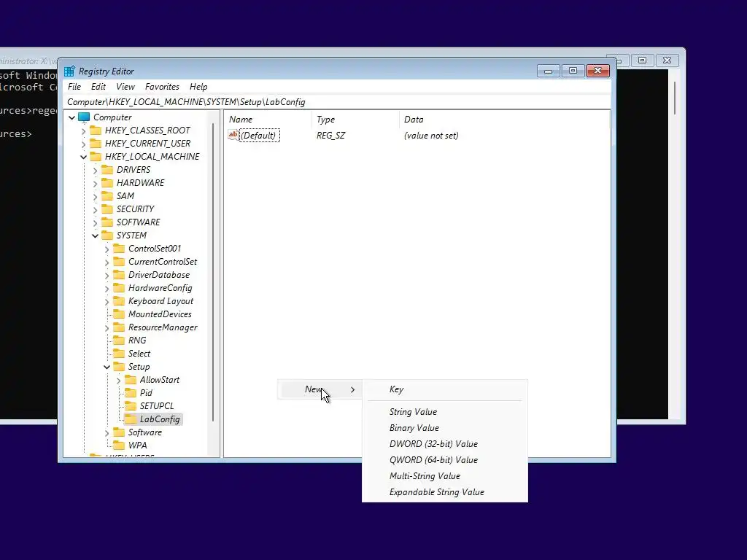
Task: Click the SECURITY folder icon
Action: [x=107, y=209]
